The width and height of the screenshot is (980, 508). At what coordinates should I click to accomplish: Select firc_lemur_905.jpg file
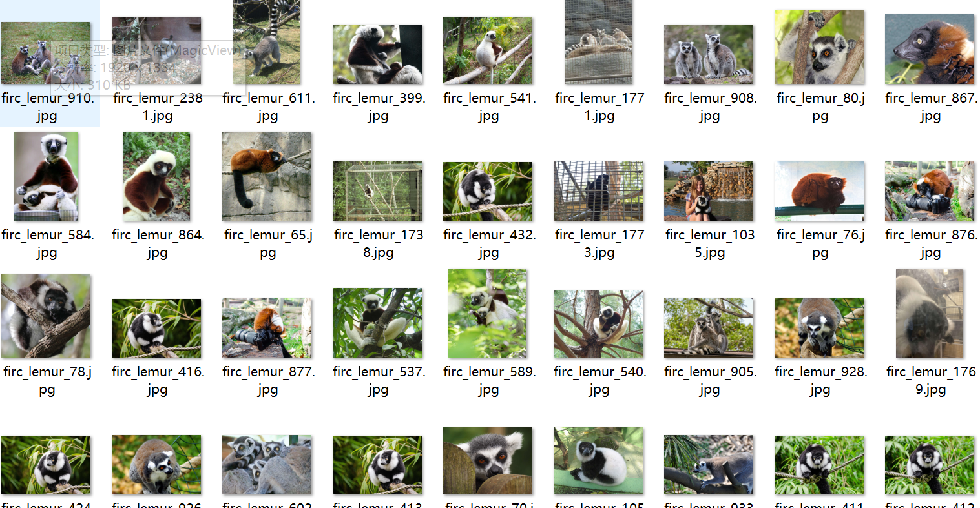(709, 328)
